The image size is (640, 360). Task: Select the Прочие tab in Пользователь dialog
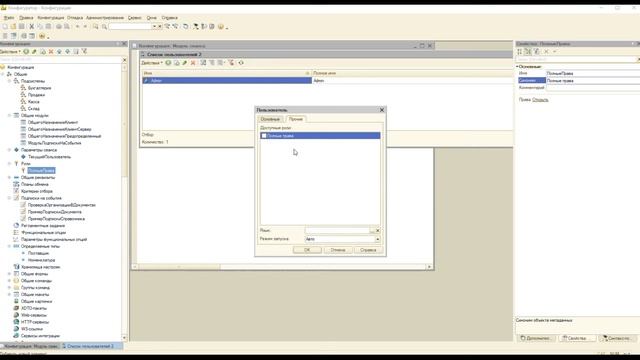tap(296, 119)
